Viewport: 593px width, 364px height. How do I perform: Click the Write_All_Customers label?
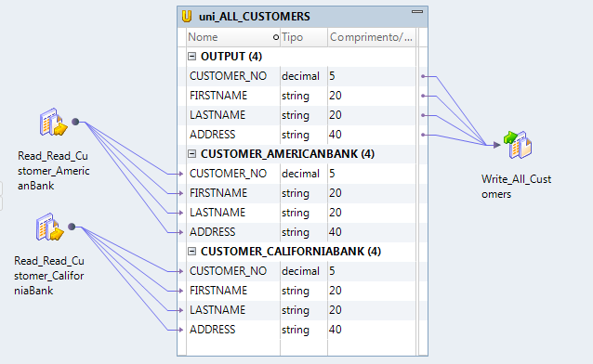(516, 187)
